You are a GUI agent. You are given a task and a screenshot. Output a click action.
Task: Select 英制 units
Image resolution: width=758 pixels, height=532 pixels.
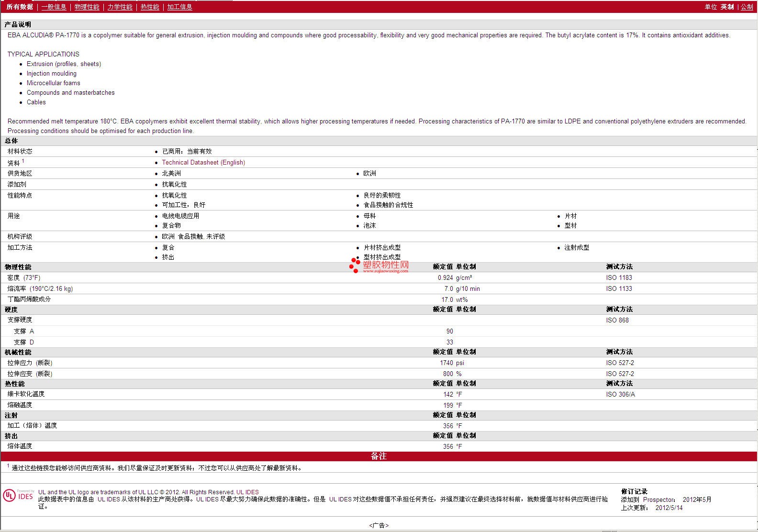tap(727, 7)
